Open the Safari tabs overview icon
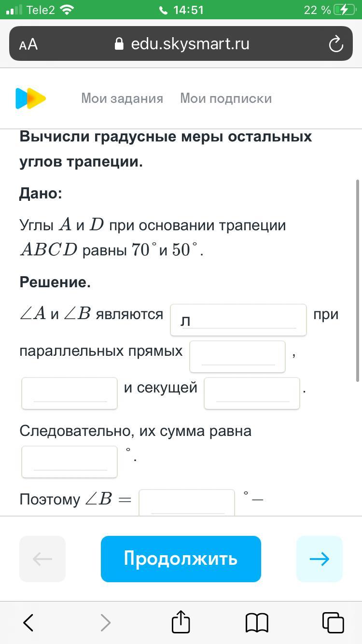Viewport: 362px width, 644px height. [333, 623]
